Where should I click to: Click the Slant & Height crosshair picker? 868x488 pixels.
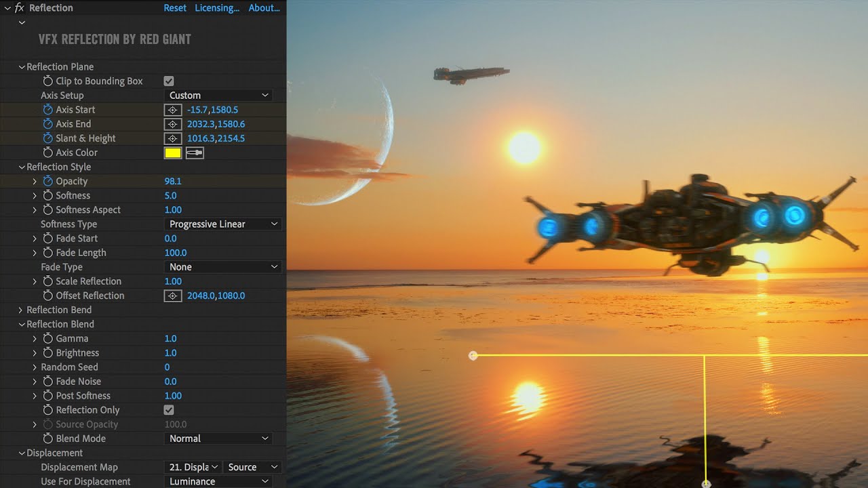173,138
